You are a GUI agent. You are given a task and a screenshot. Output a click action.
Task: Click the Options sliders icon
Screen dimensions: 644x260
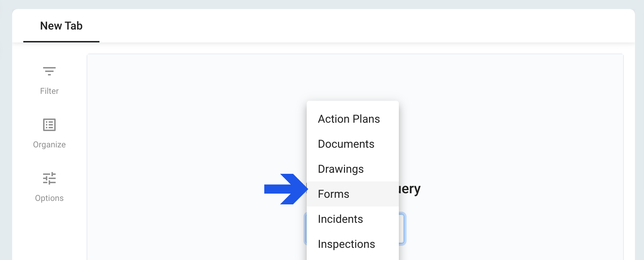click(x=49, y=178)
